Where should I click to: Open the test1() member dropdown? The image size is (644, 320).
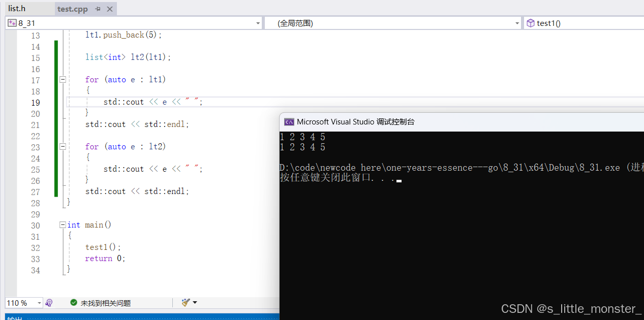pos(585,23)
